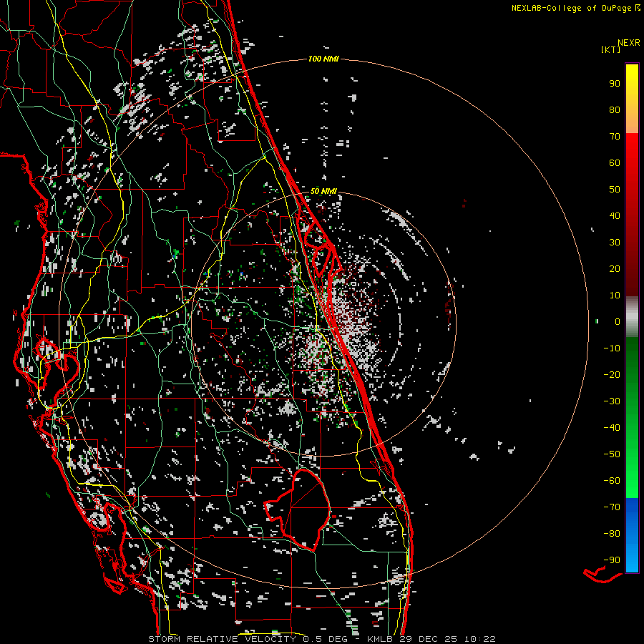Screen dimensions: 644x644
Task: Click the -50 tick label on the scale
Action: (610, 454)
